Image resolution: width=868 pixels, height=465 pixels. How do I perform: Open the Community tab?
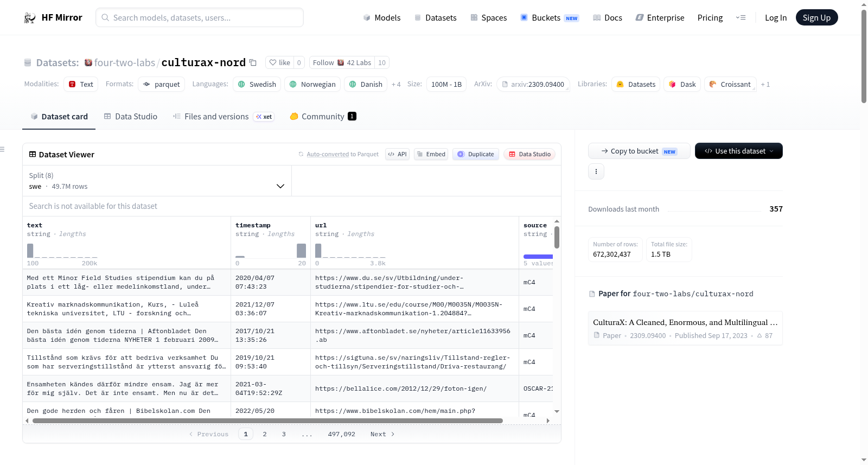click(x=323, y=117)
